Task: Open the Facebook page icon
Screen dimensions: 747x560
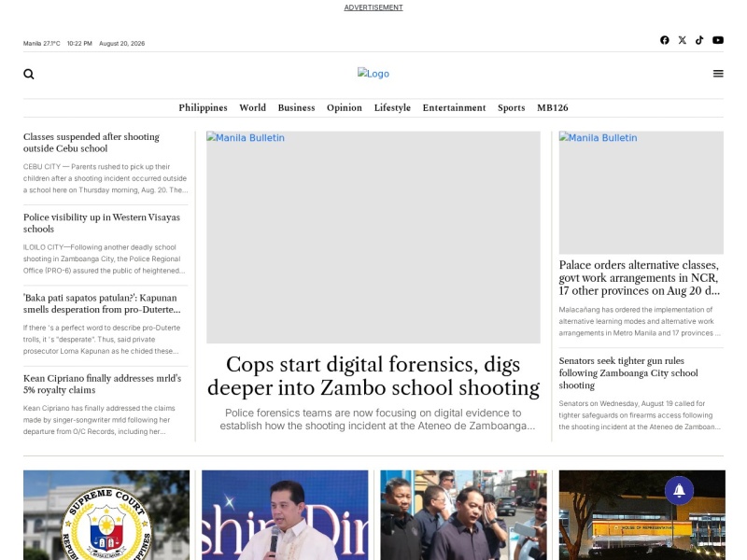Action: tap(665, 40)
